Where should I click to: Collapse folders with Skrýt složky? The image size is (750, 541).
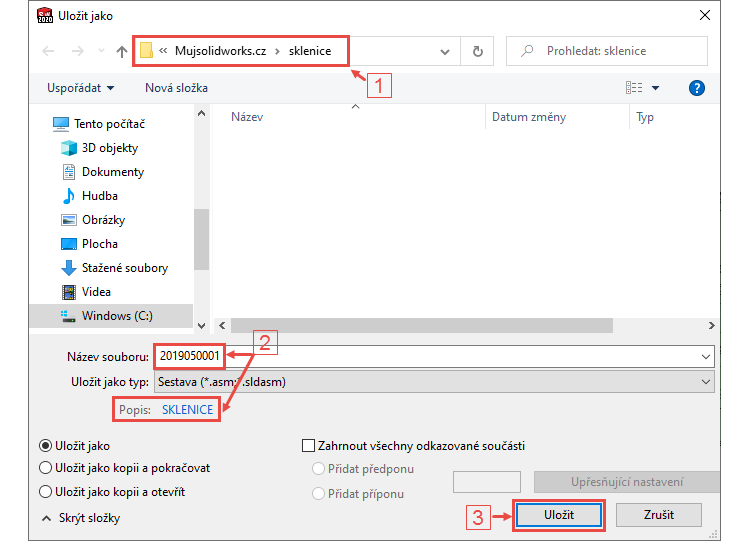[81, 518]
